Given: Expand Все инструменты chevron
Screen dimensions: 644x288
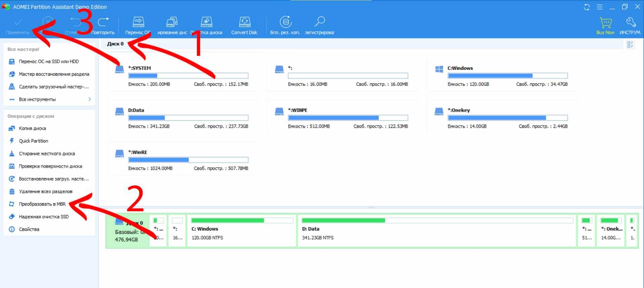Looking at the screenshot, I should 89,99.
